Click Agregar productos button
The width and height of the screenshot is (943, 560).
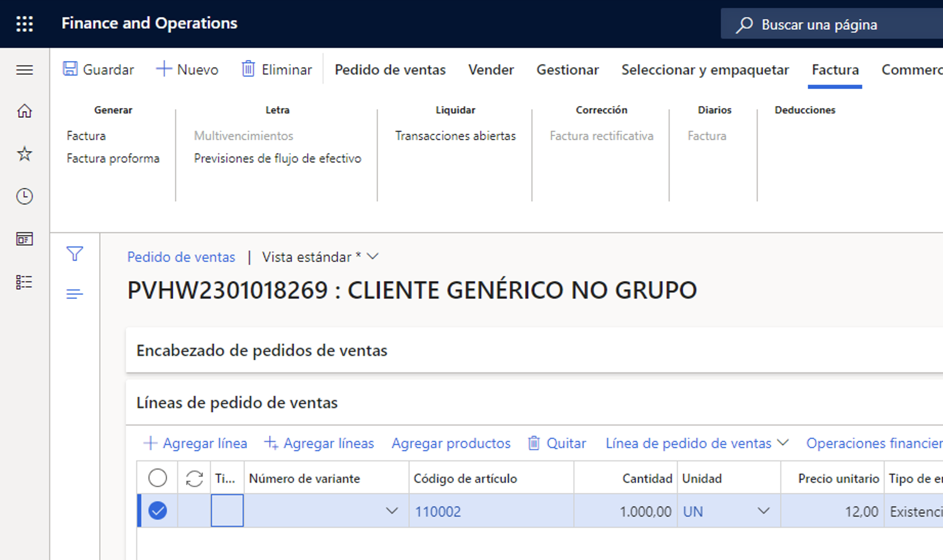click(x=451, y=443)
